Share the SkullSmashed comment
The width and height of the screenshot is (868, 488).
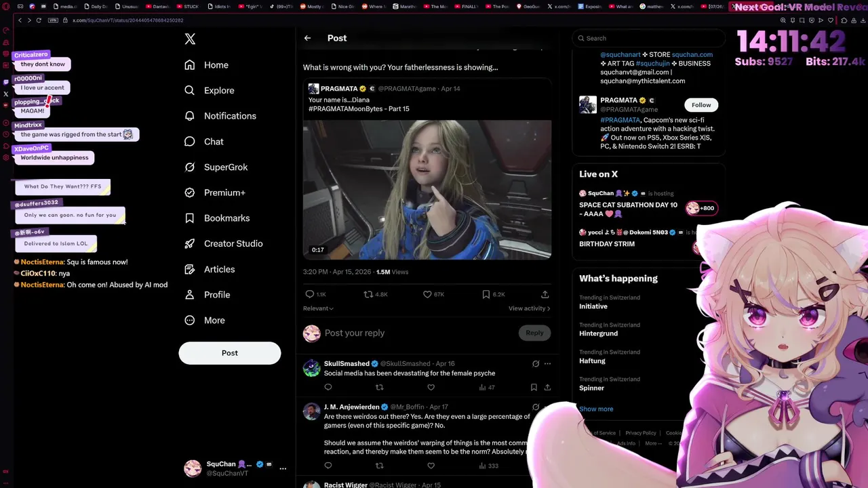click(x=547, y=388)
